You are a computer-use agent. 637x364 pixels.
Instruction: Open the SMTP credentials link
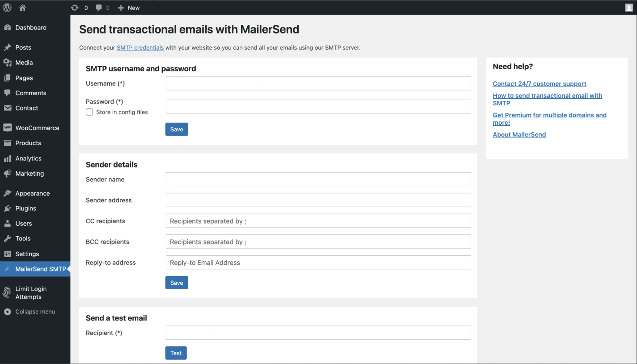[140, 47]
